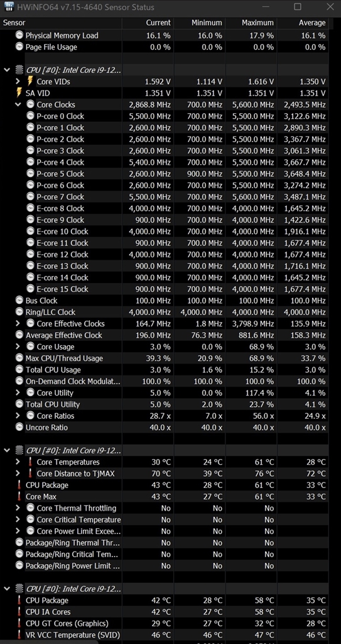Screen dimensions: 341x644
Task: Click thermometer icon beside VR VCC Temperature
Action: (x=19, y=635)
